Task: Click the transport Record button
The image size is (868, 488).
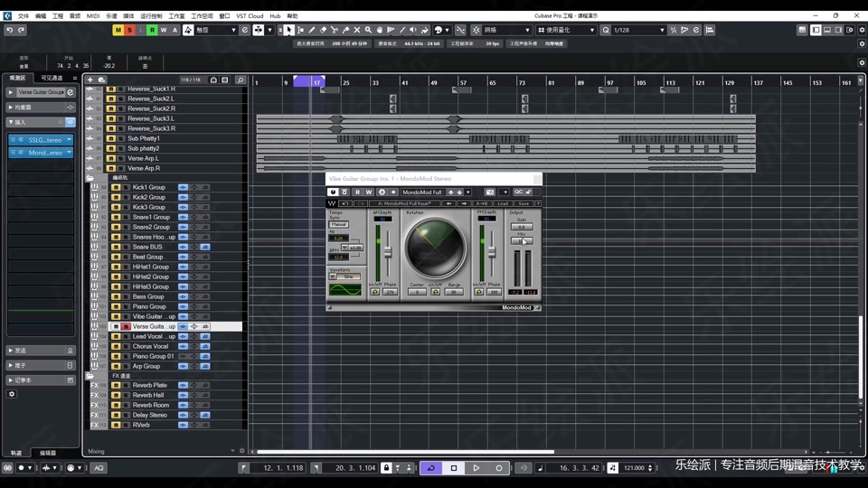Action: click(x=499, y=468)
